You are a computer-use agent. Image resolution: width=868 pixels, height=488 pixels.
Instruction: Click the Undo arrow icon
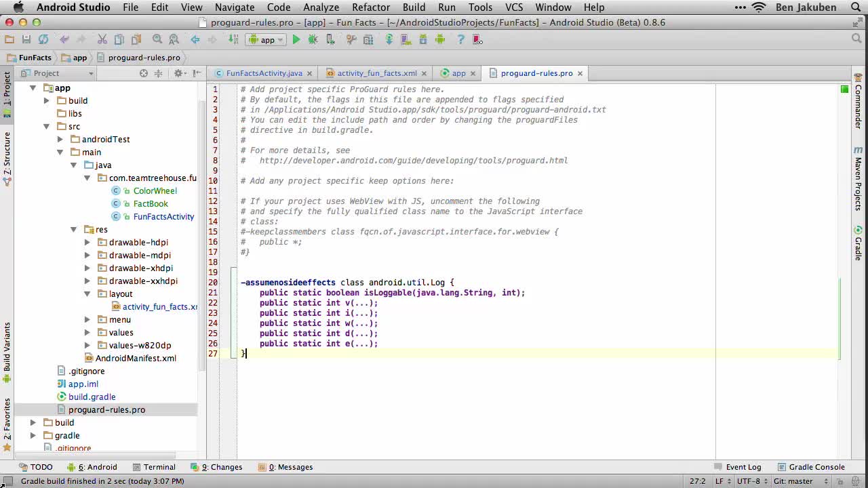point(64,39)
